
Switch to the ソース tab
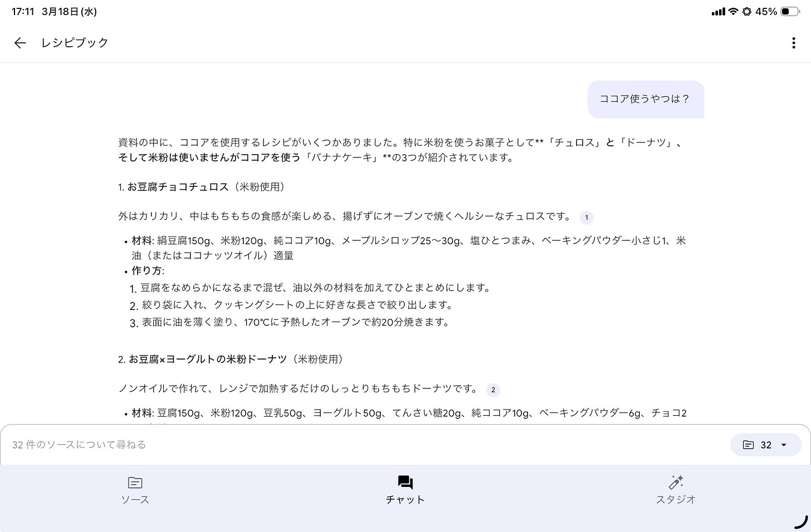pyautogui.click(x=135, y=489)
